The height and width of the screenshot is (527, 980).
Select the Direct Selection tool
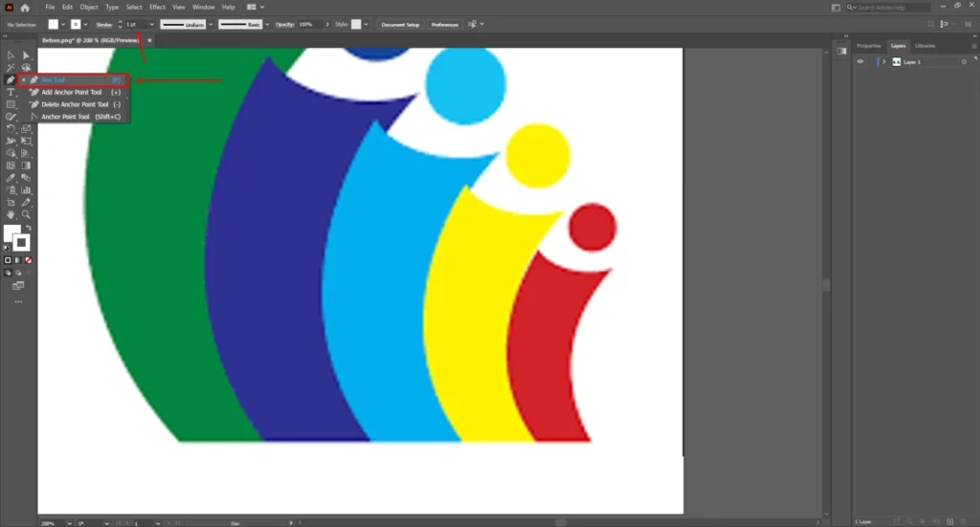(x=26, y=55)
